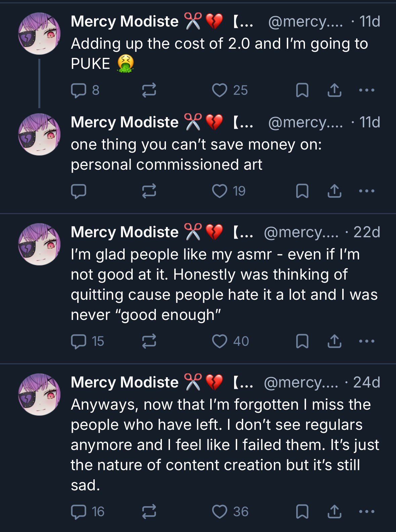
Task: Reply to the "personal commissioned art" tweet
Action: point(79,191)
